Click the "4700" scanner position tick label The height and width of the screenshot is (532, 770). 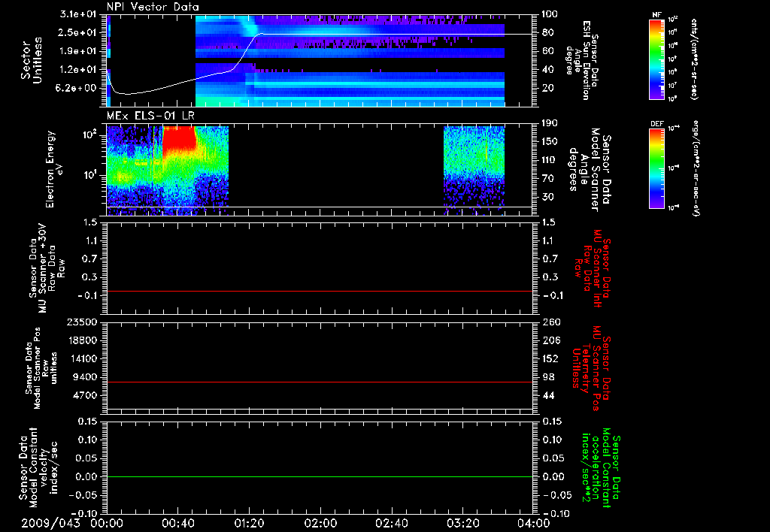pyautogui.click(x=86, y=395)
